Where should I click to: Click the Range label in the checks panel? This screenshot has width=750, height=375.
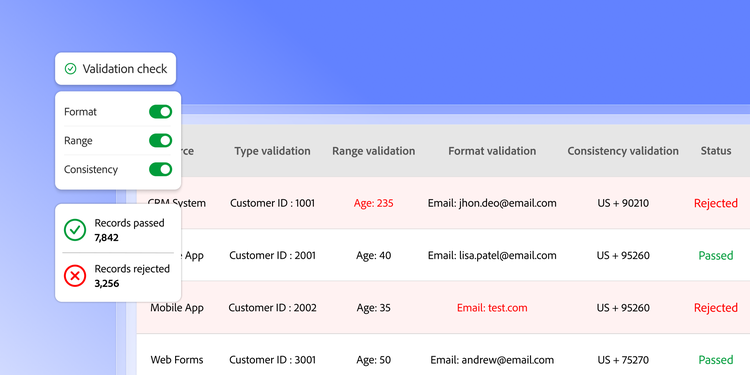coord(78,141)
